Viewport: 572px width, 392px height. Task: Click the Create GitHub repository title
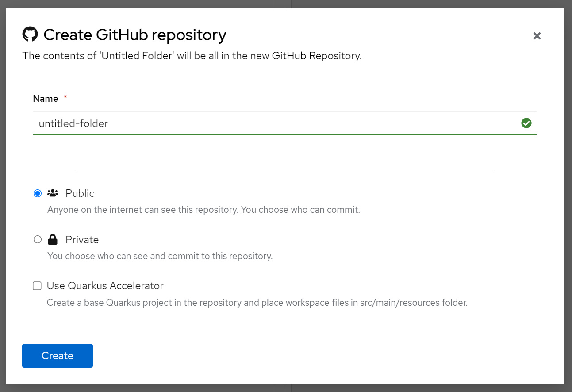pos(135,35)
